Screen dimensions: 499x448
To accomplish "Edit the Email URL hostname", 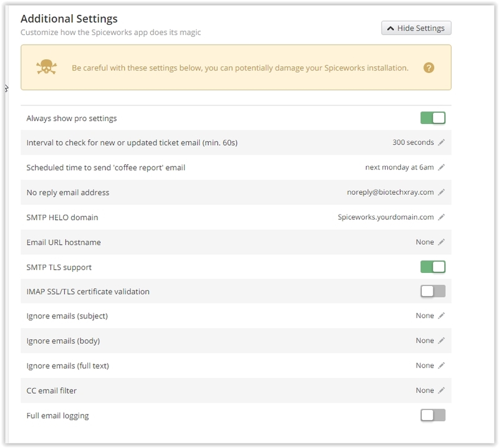I will (x=442, y=242).
